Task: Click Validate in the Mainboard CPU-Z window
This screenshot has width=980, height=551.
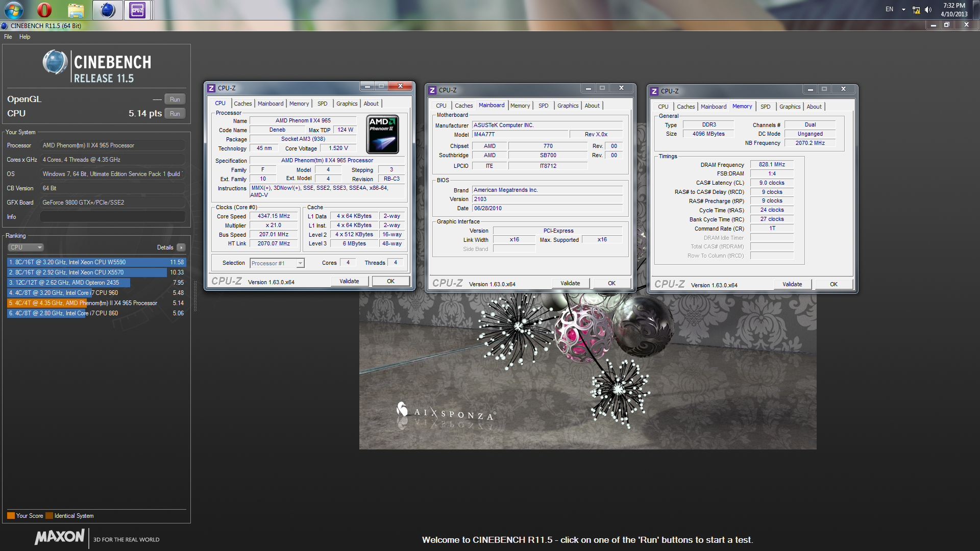Action: [x=570, y=283]
